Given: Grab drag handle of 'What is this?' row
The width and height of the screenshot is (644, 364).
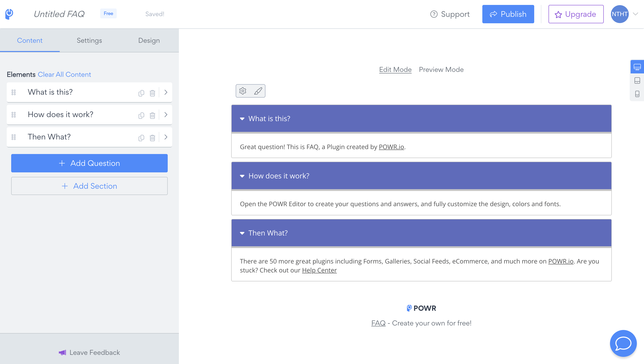Looking at the screenshot, I should tap(14, 92).
